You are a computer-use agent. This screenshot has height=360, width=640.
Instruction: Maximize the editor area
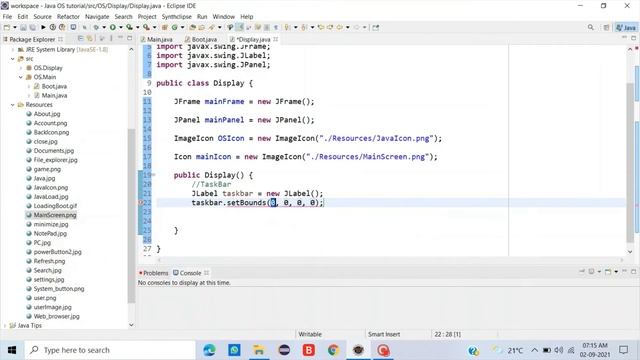click(633, 38)
